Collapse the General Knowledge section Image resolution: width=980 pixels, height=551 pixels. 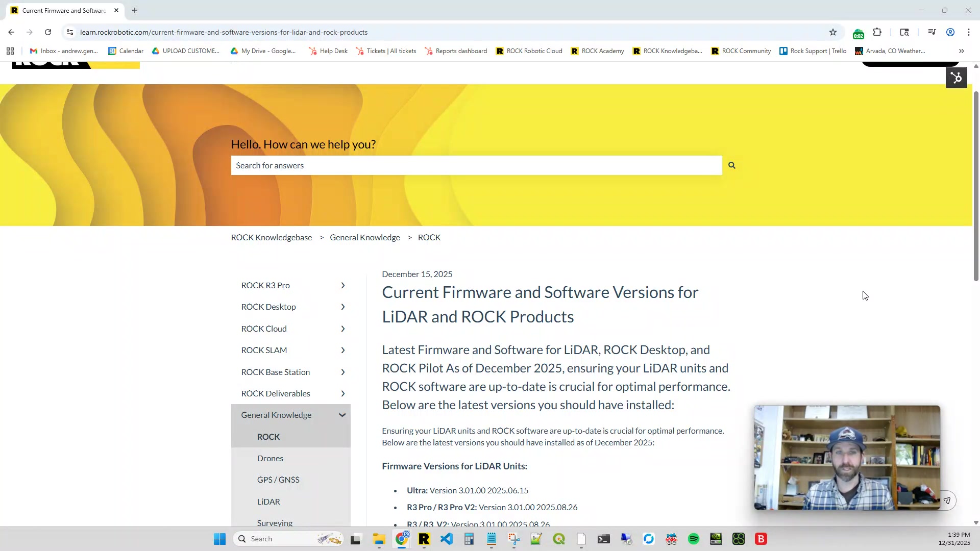(x=342, y=415)
